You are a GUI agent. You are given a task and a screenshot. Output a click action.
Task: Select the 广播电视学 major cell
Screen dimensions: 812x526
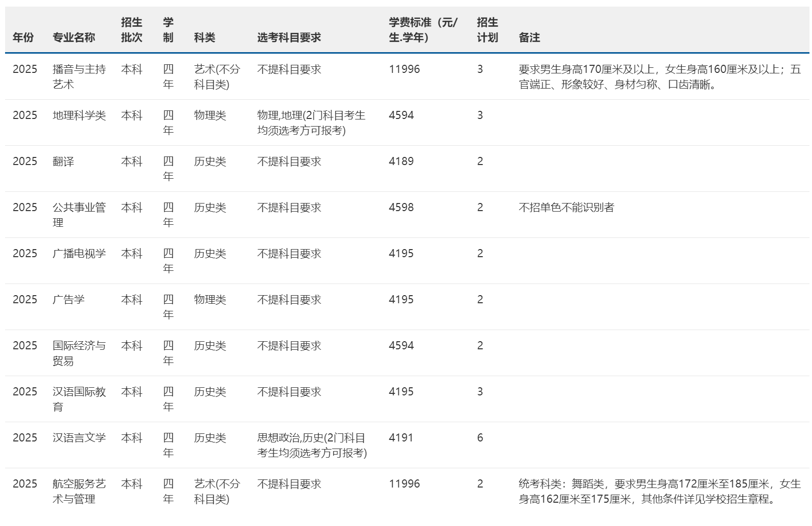(79, 254)
